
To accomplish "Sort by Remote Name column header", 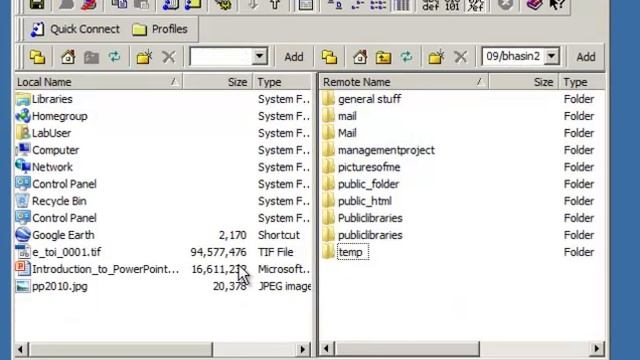I will pyautogui.click(x=404, y=82).
